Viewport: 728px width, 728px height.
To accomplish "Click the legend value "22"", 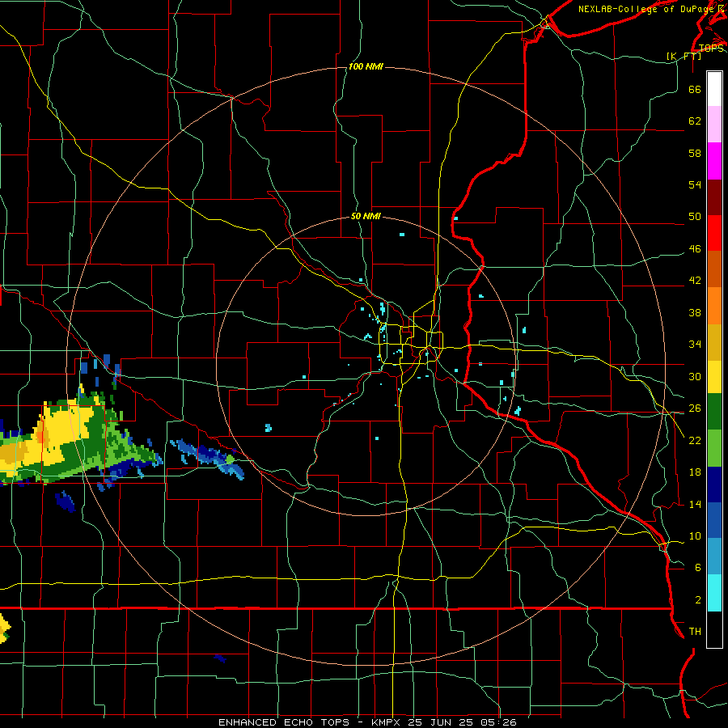I will coord(695,440).
